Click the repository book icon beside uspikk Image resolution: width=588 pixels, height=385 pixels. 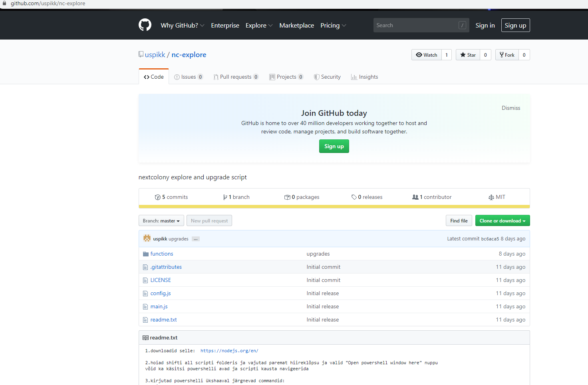tap(141, 54)
